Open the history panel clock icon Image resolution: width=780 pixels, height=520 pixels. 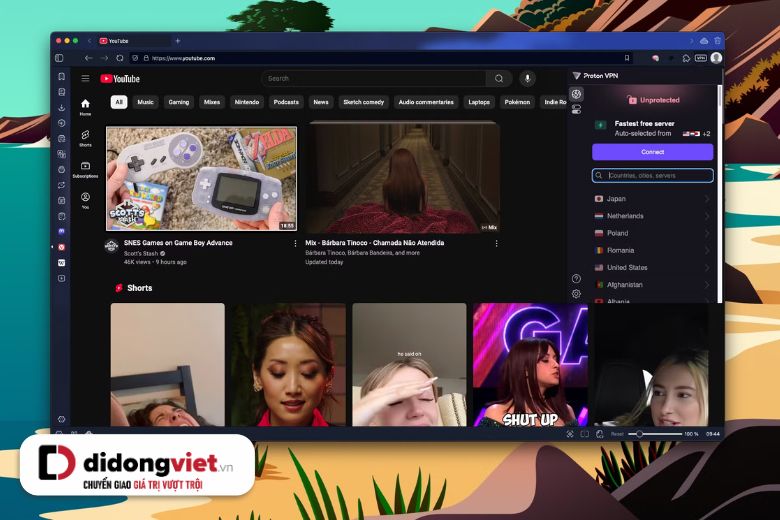point(61,123)
